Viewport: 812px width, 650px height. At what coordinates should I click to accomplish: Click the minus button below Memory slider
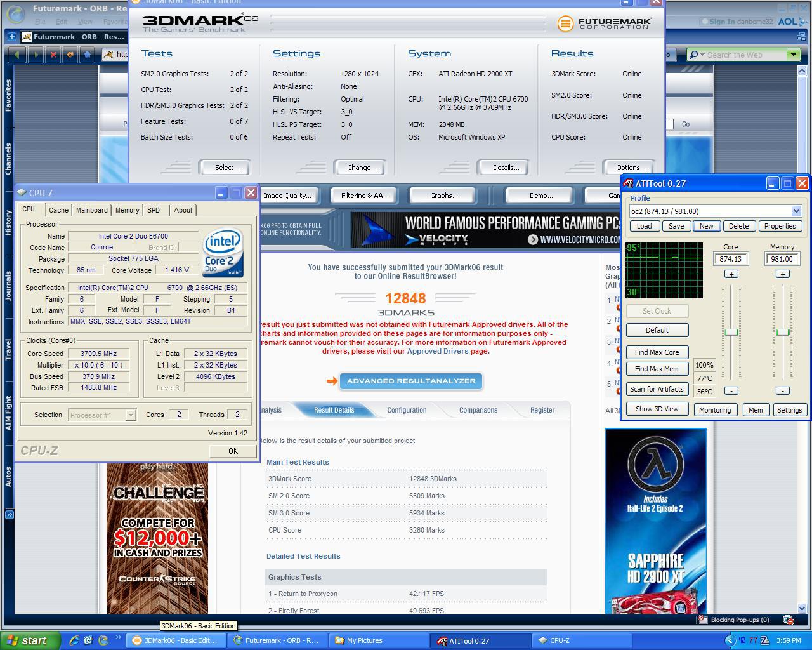(x=782, y=390)
